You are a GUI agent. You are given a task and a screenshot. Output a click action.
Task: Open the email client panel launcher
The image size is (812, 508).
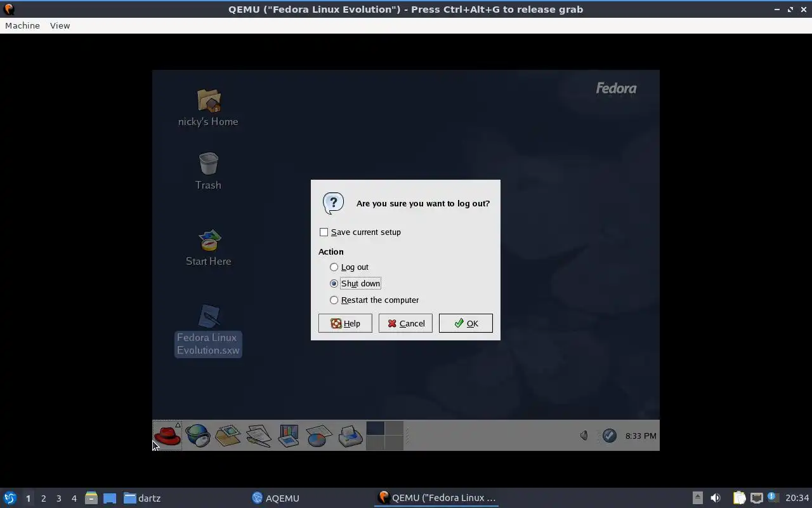point(228,436)
